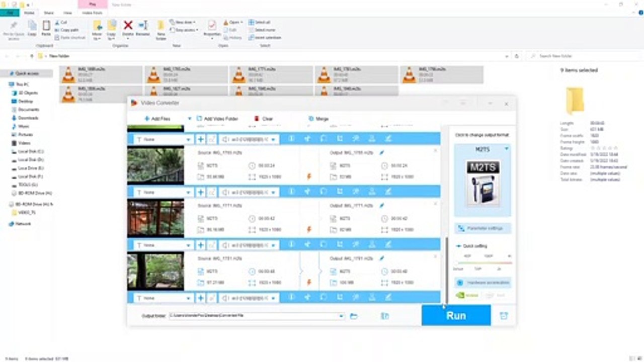Open subtitle None dropdown below IMG_1771
Image resolution: width=644 pixels, height=362 pixels.
coord(163,245)
